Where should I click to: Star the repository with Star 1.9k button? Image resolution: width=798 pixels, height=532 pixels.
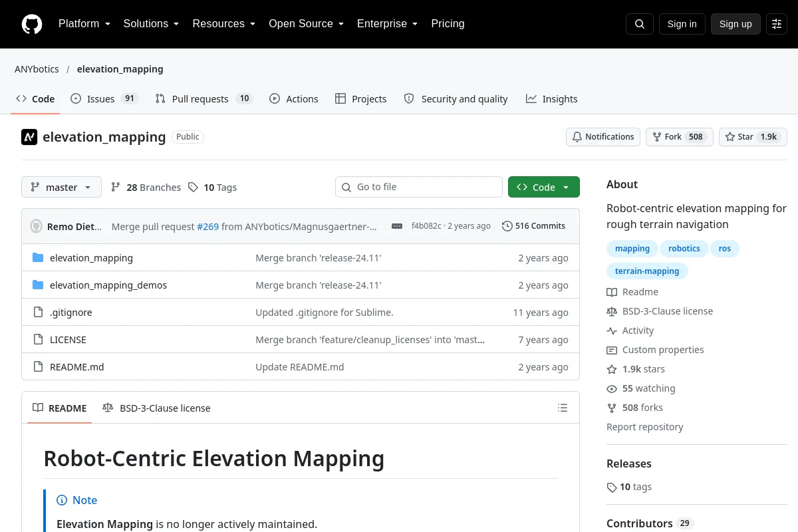point(753,137)
